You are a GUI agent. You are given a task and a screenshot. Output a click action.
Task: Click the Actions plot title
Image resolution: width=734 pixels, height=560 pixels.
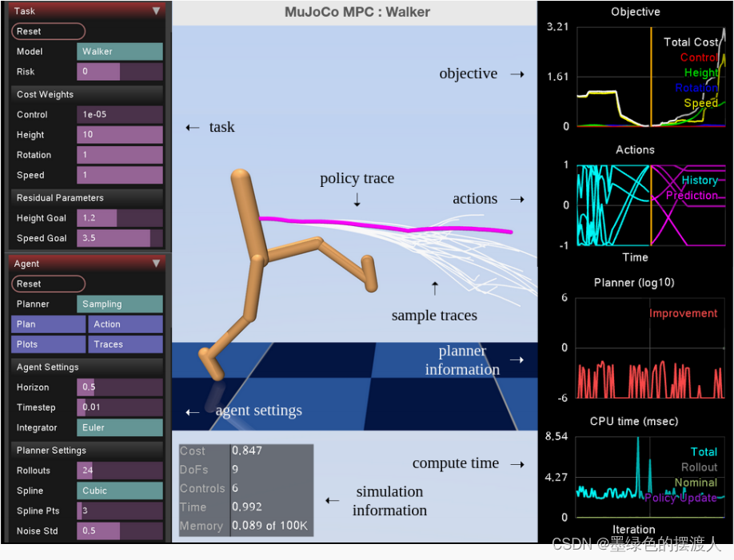pos(635,150)
